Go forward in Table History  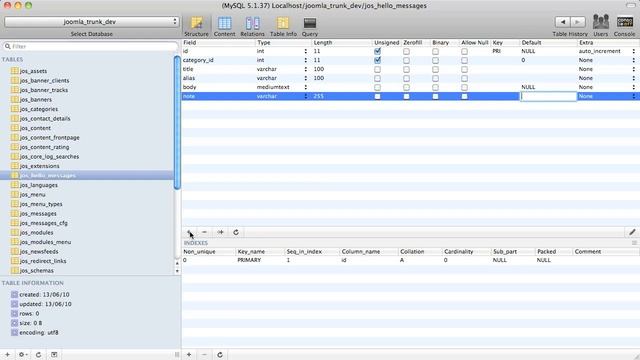point(578,22)
